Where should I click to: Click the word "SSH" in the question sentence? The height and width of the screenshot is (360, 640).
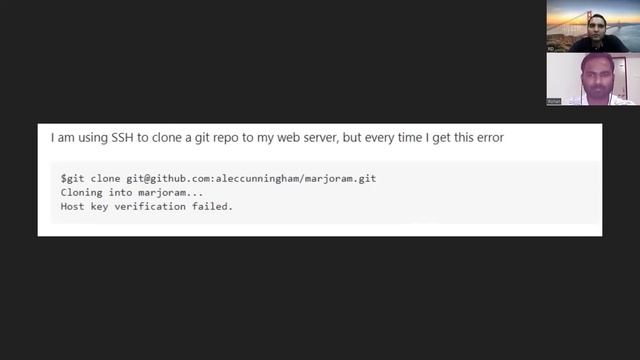coord(122,138)
